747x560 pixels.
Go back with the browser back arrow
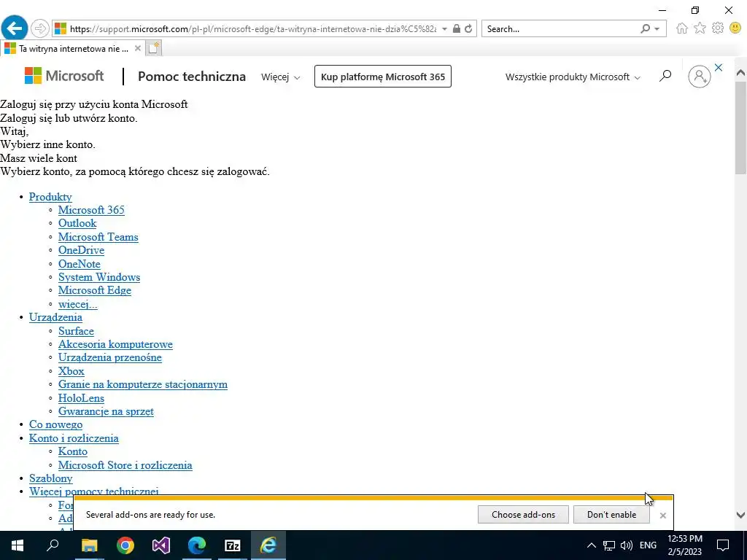[x=15, y=28]
